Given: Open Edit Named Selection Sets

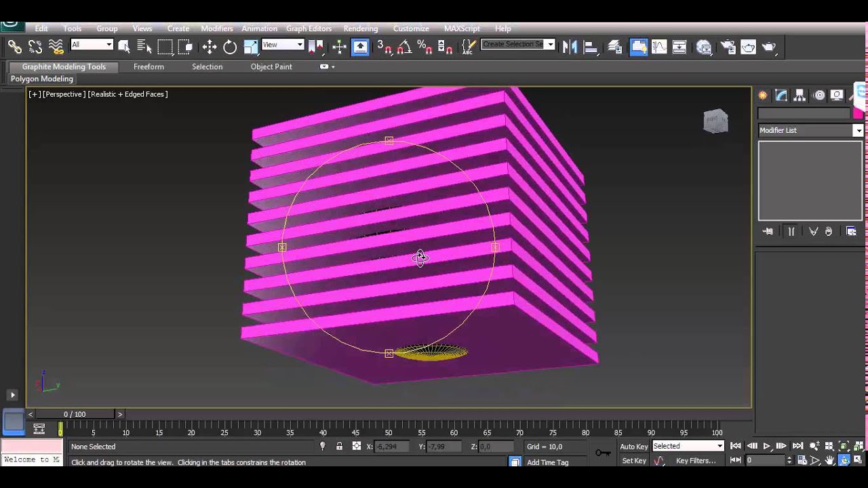Looking at the screenshot, I should [x=469, y=47].
